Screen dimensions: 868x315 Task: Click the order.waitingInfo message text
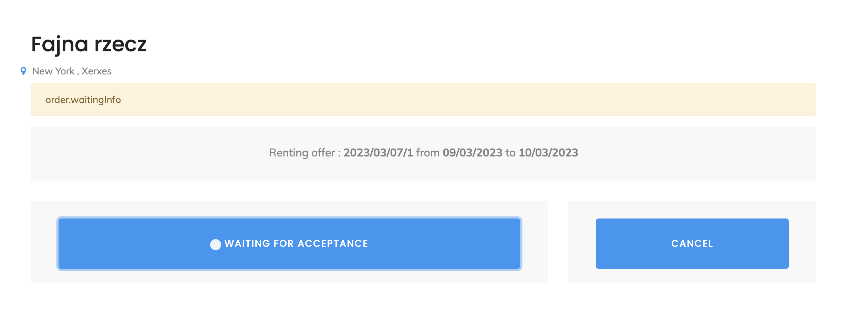pos(83,100)
